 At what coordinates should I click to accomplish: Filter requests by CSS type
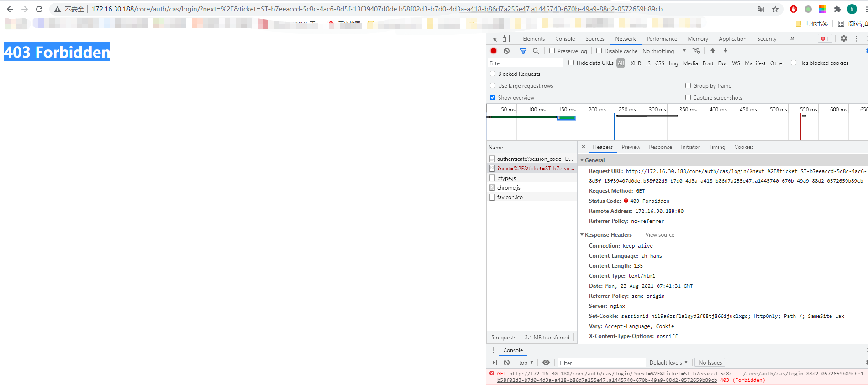point(660,63)
